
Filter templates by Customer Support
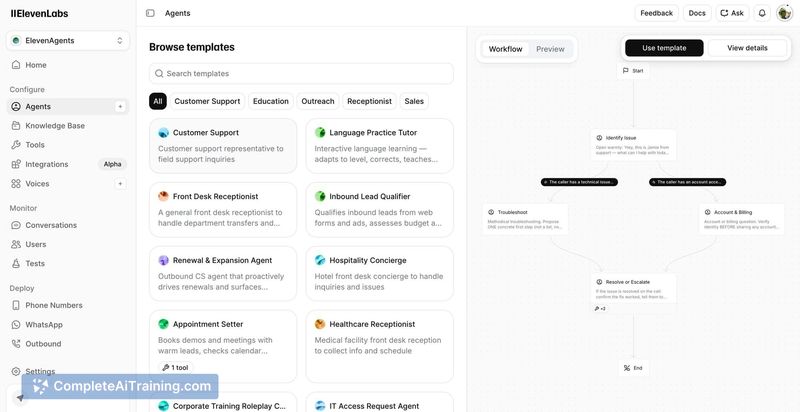pyautogui.click(x=207, y=101)
